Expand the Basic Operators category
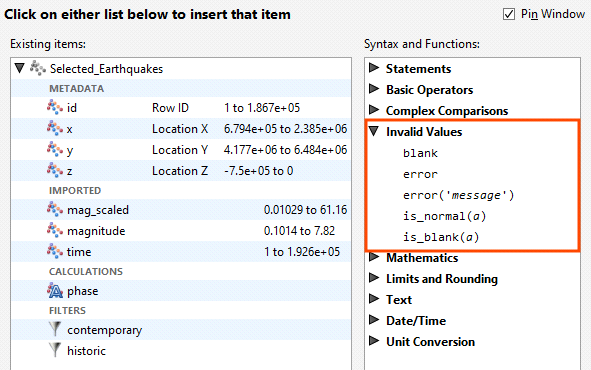The height and width of the screenshot is (370, 591). pyautogui.click(x=374, y=89)
